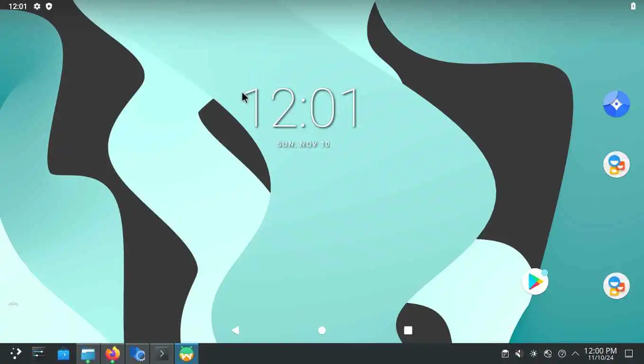
Task: Open the KDE application launcher
Action: click(16, 354)
